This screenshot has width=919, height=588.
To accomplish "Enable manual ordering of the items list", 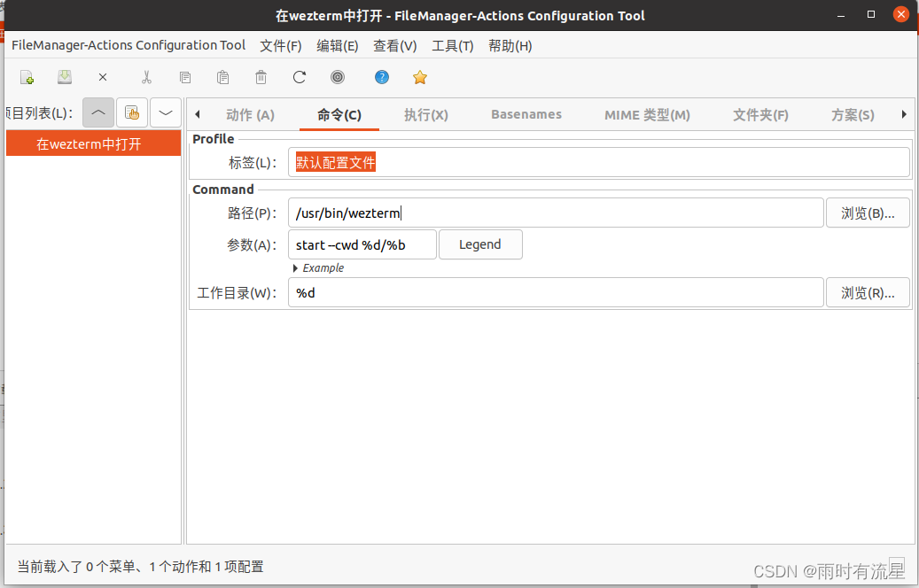I will coord(131,113).
